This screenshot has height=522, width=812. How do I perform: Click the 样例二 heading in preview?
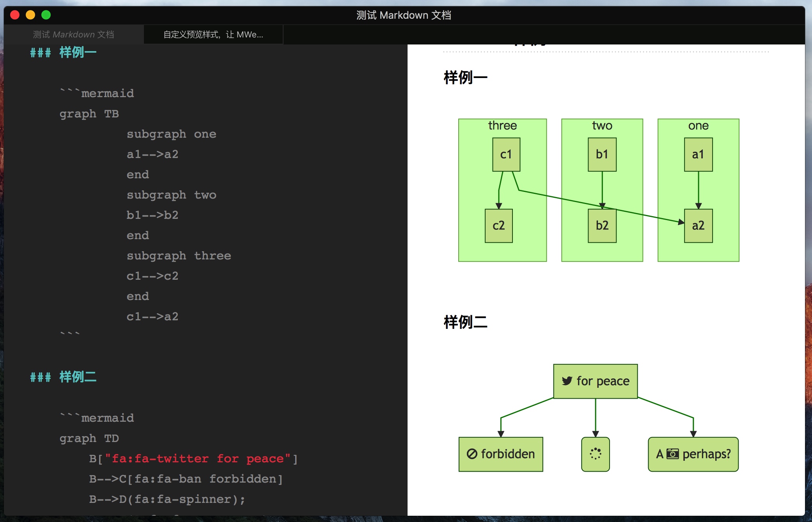click(x=465, y=322)
